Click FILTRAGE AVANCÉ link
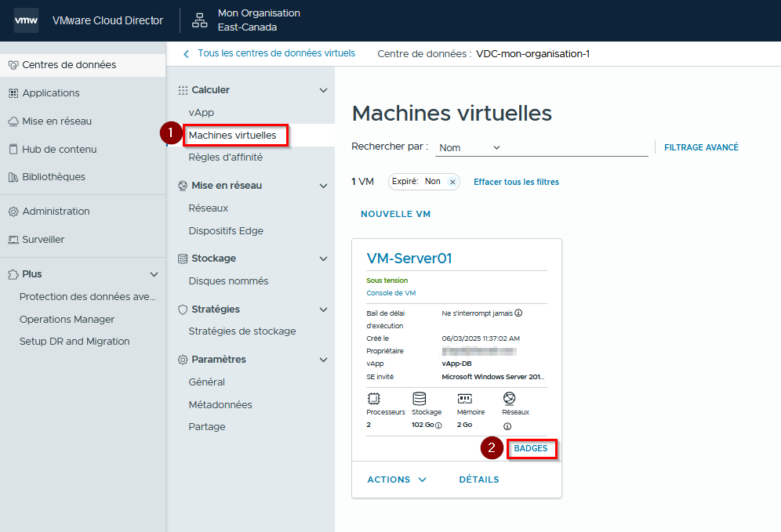This screenshot has width=781, height=532. point(701,148)
